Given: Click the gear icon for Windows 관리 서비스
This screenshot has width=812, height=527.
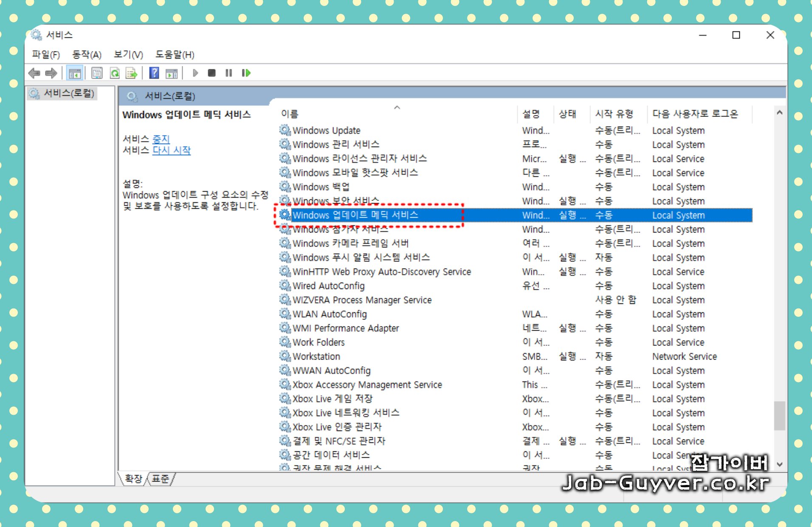Looking at the screenshot, I should [285, 144].
